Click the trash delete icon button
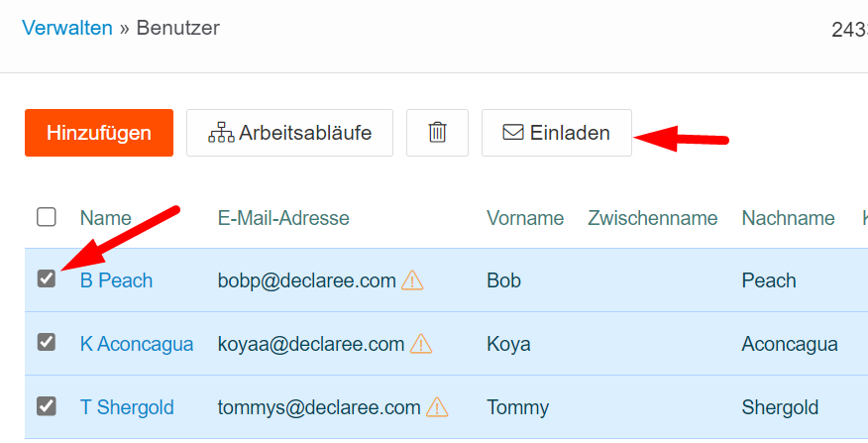 [x=437, y=133]
